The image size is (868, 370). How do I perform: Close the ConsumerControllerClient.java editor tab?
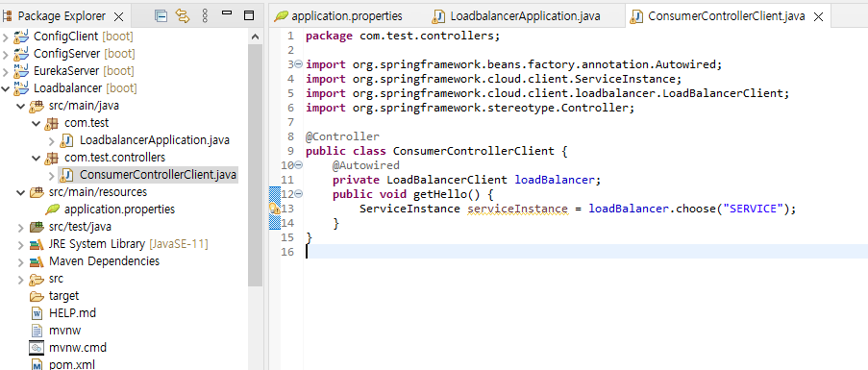(818, 16)
